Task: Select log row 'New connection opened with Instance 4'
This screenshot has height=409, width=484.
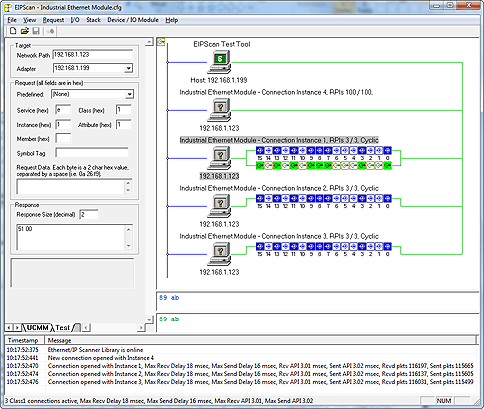Action: click(x=242, y=358)
